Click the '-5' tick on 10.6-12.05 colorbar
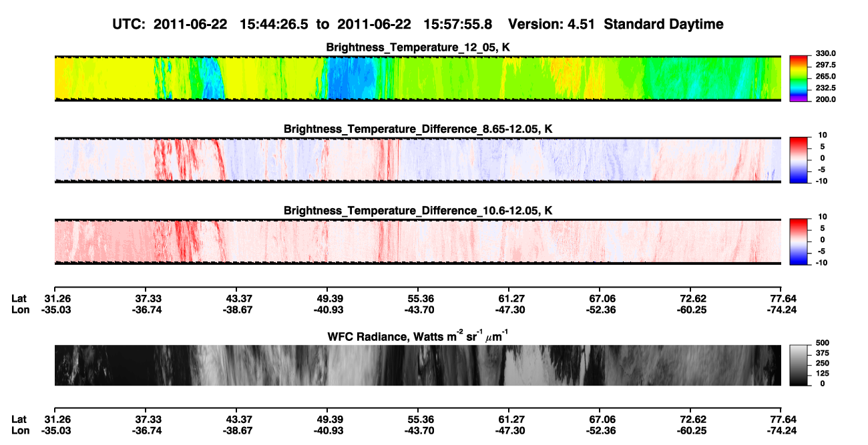Screen dimensions: 868x445 point(822,252)
